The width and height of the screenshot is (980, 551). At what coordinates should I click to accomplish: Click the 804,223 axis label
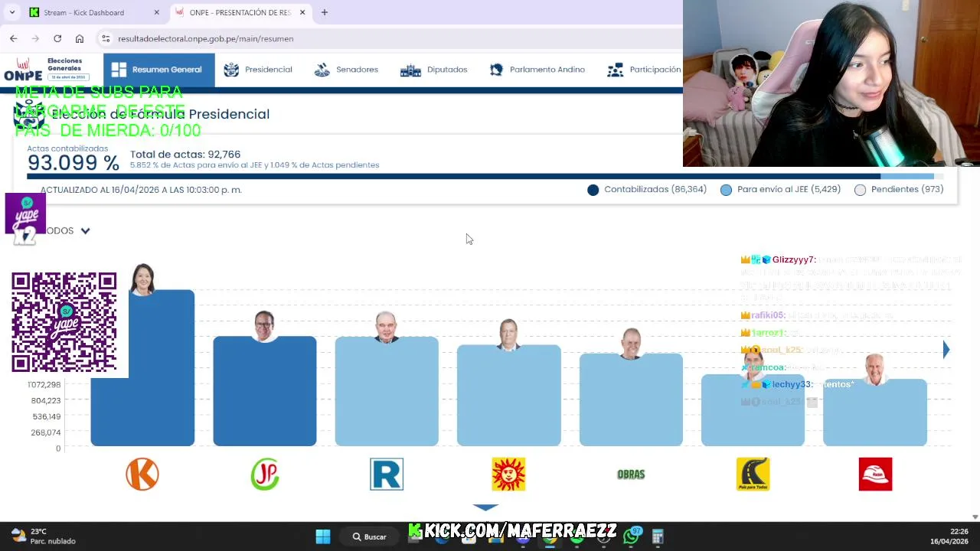[x=45, y=400]
